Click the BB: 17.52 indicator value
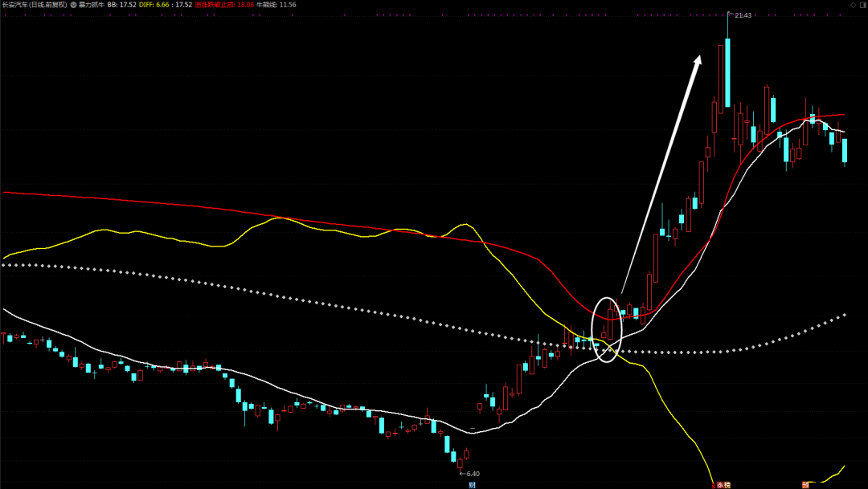Image resolution: width=868 pixels, height=489 pixels. tap(122, 5)
